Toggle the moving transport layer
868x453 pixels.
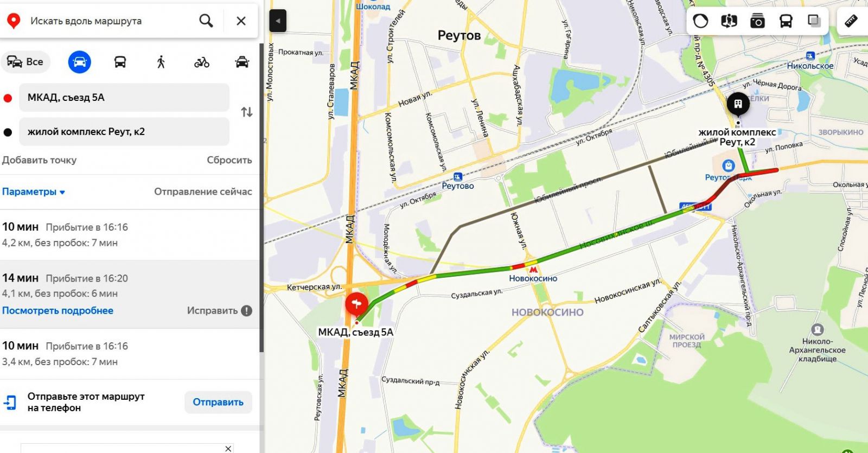tap(786, 21)
